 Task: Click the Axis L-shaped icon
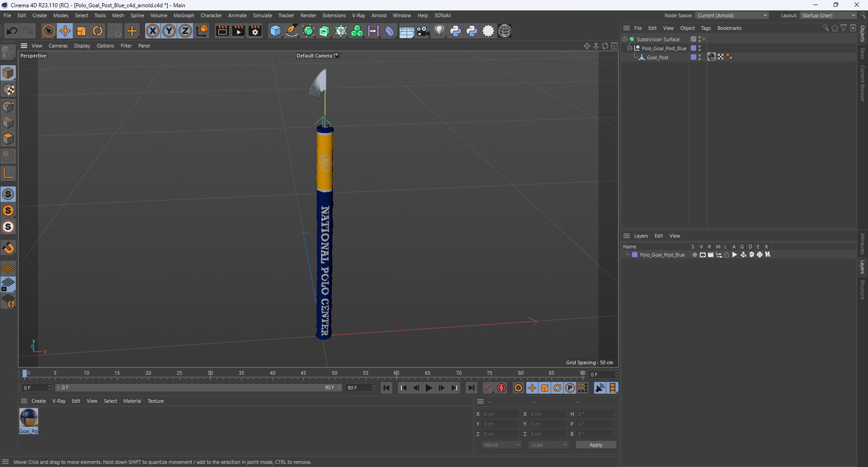[8, 173]
